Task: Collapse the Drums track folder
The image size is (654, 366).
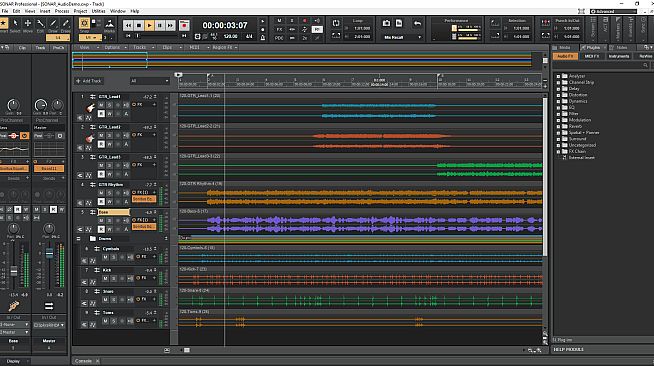Action: 78,239
